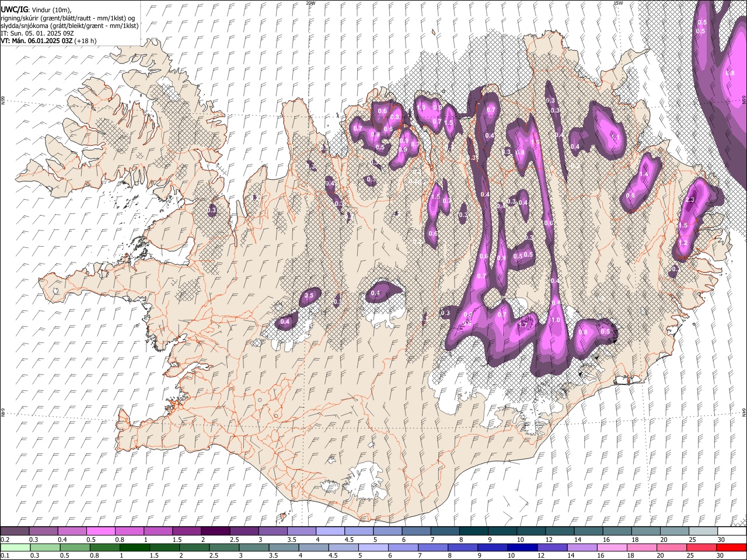Click the 'slydda/snjókoma' description line
The height and width of the screenshot is (560, 747).
69,26
